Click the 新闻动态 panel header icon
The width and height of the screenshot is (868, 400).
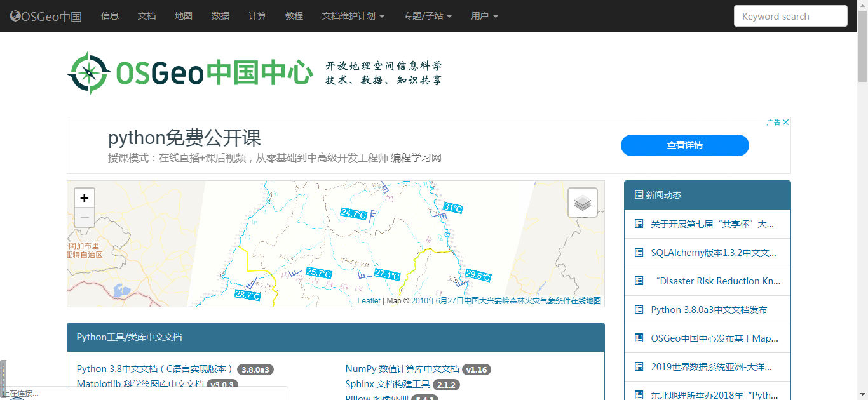point(639,195)
